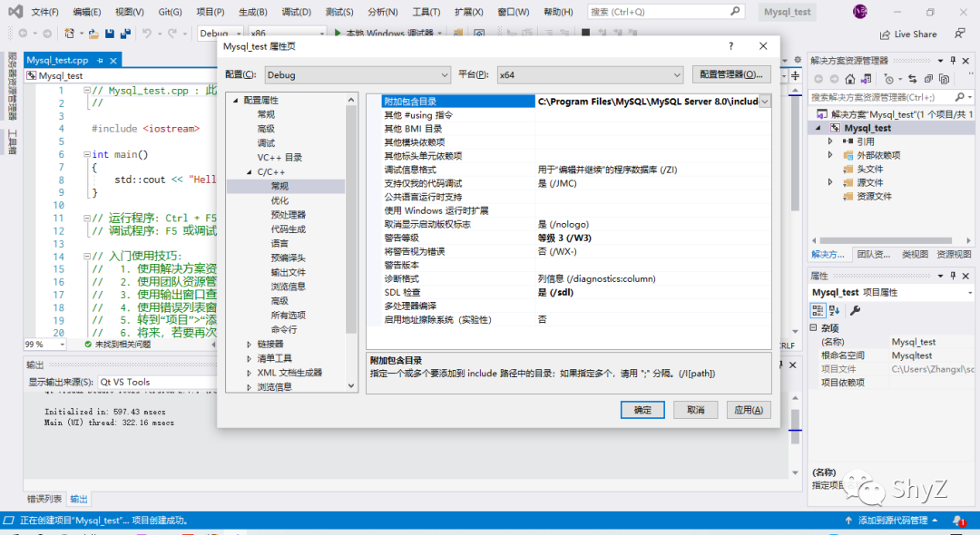Expand the XML 文档生成器 tree node
Screen dimensions: 980x535
(250, 373)
